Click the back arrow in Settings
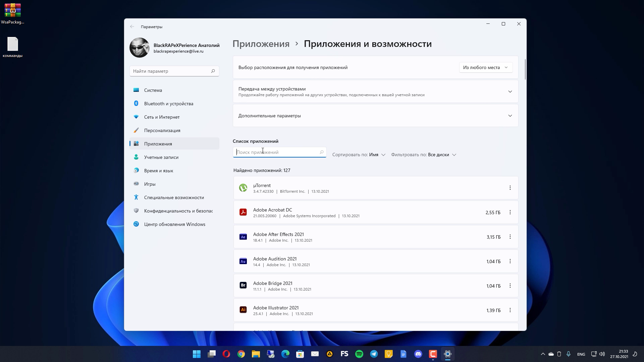 132,26
